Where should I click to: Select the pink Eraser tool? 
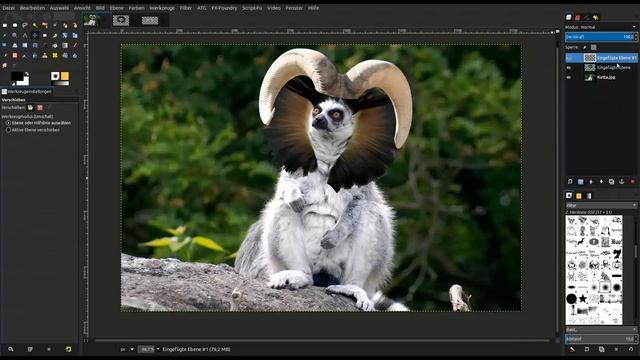click(x=15, y=56)
